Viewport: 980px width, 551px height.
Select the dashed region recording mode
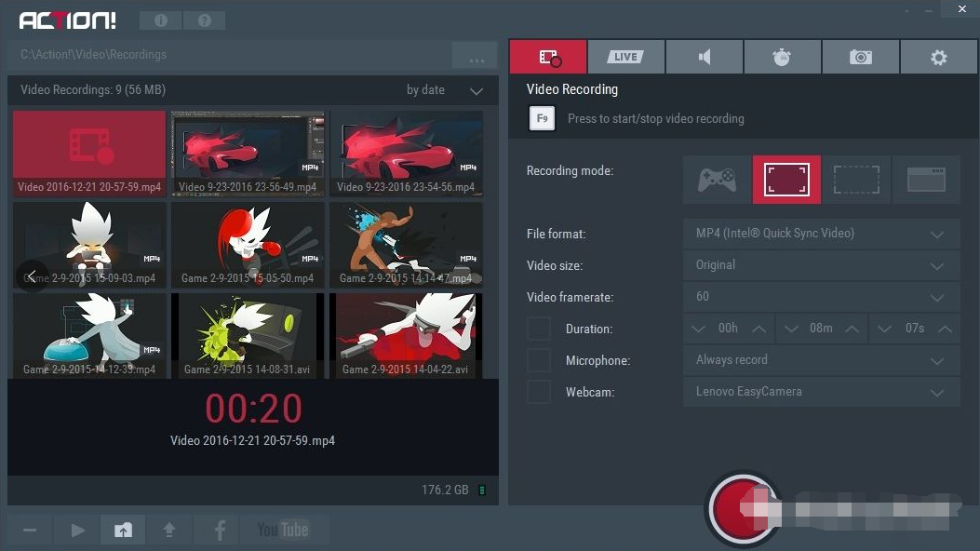pyautogui.click(x=856, y=180)
